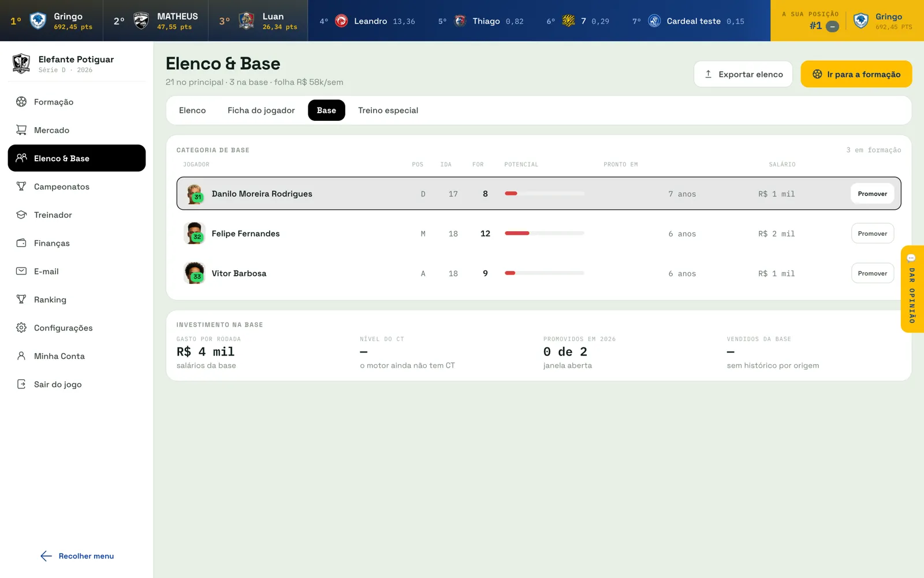Switch to the Ficha do jogador tab
The image size is (924, 578).
pyautogui.click(x=261, y=110)
